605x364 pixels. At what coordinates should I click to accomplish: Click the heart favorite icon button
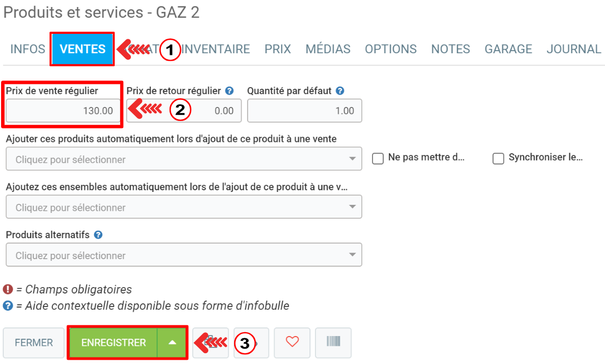pyautogui.click(x=292, y=342)
